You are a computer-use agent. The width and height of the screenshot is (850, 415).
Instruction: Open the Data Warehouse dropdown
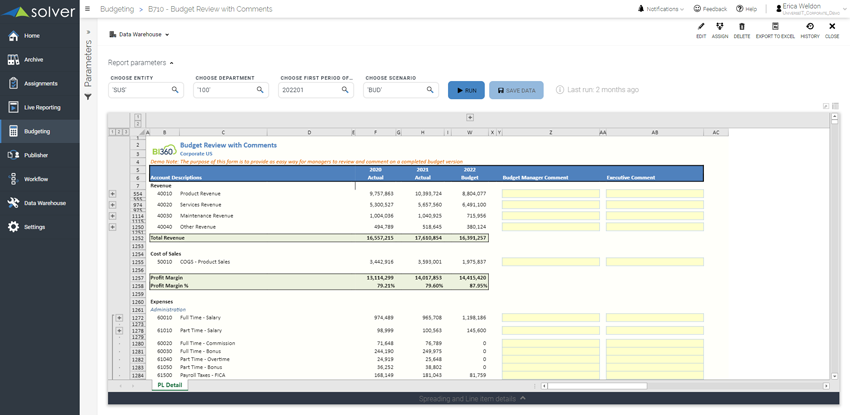coord(139,34)
